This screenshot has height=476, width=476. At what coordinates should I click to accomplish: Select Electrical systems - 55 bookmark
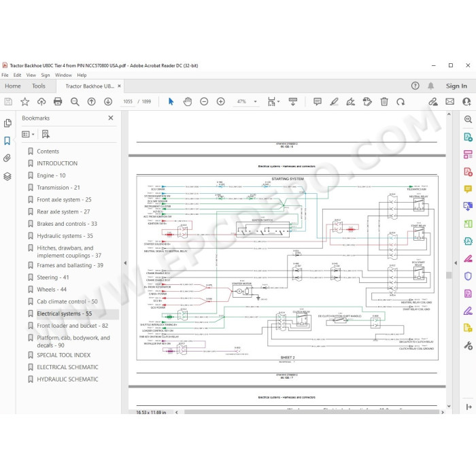(x=65, y=313)
